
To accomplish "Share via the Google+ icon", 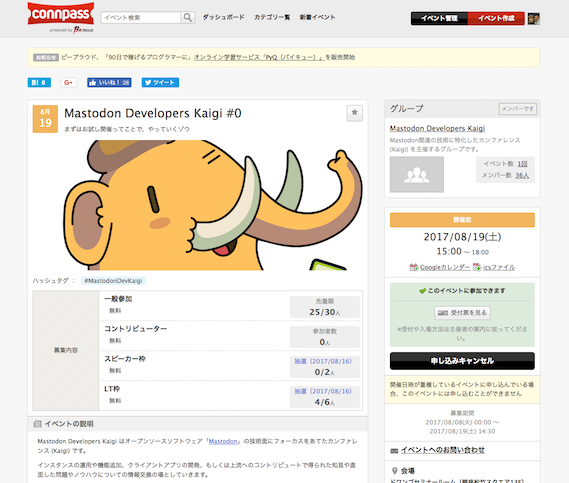I will tap(69, 82).
